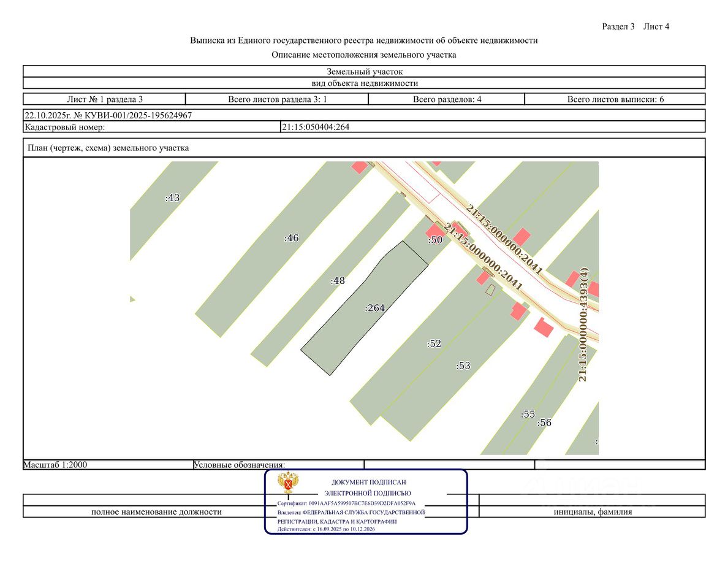Click 'Масштаб 1:2000' cell
The height and width of the screenshot is (563, 728).
108,464
